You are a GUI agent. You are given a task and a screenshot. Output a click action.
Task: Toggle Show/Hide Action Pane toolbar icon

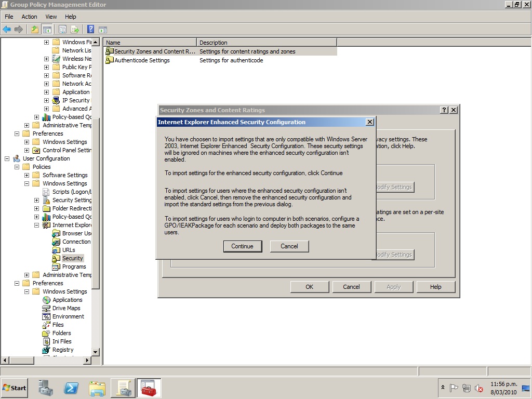103,30
